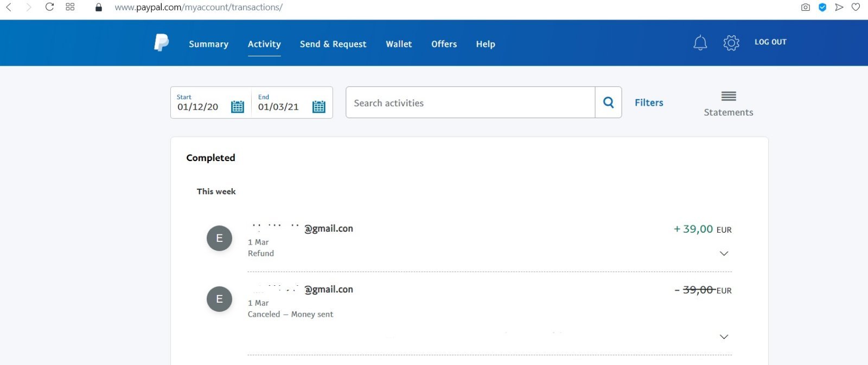
Task: Reload the page
Action: click(49, 7)
